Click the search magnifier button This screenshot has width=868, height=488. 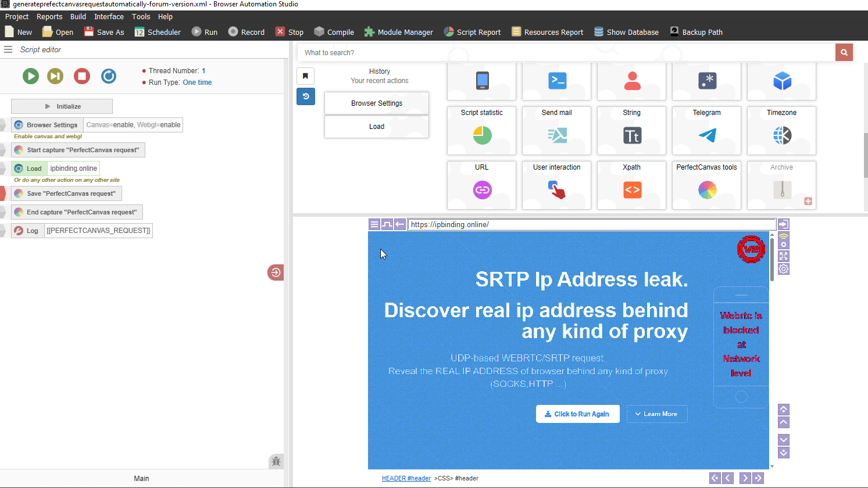[x=844, y=52]
